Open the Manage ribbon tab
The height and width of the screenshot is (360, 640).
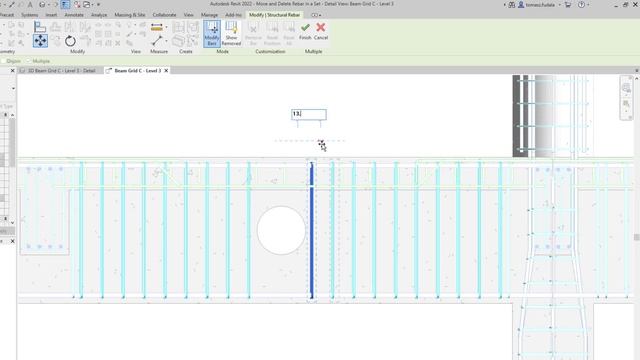coord(209,15)
